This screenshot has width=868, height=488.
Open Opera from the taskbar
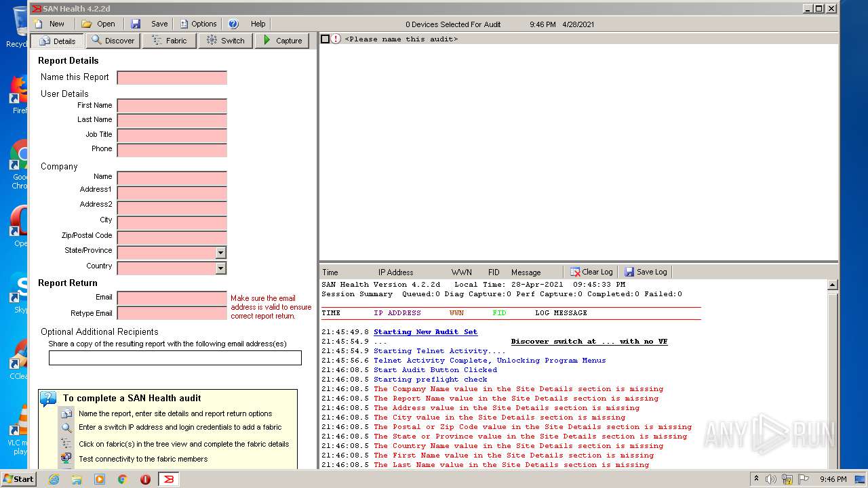click(145, 479)
